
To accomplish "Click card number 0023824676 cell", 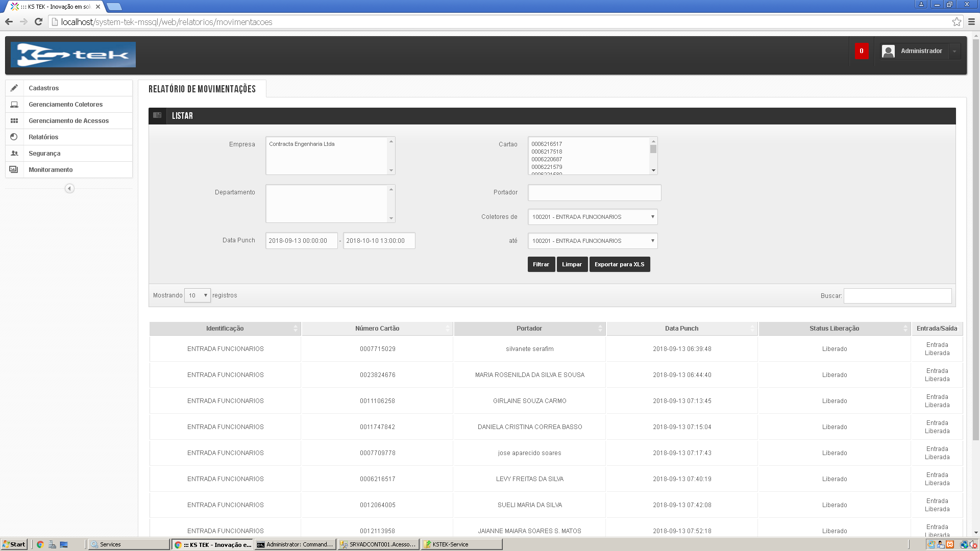I will point(377,375).
